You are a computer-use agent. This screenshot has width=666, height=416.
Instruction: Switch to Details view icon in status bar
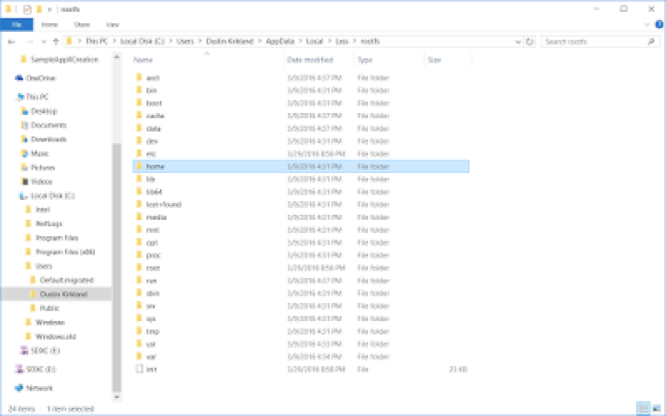[x=643, y=409]
